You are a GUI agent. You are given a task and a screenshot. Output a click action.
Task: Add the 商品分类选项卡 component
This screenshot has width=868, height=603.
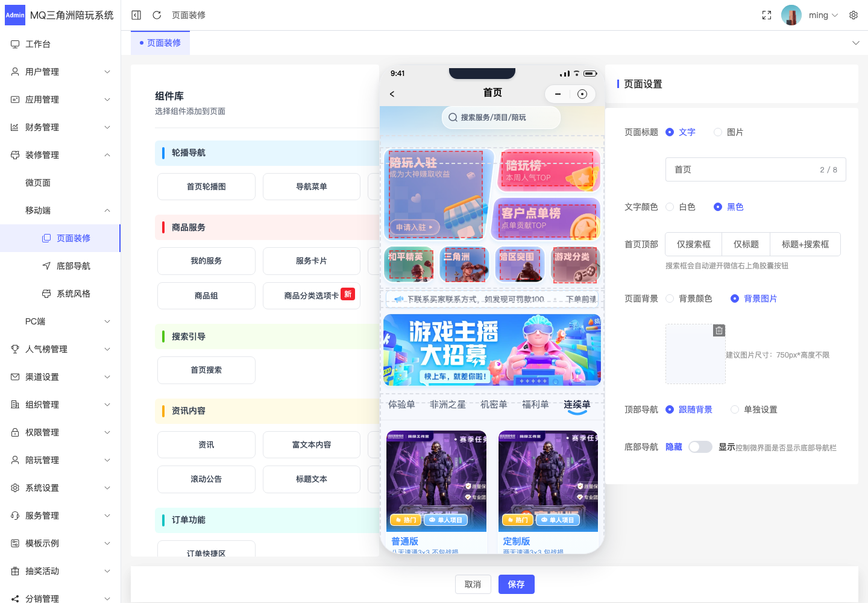coord(312,295)
